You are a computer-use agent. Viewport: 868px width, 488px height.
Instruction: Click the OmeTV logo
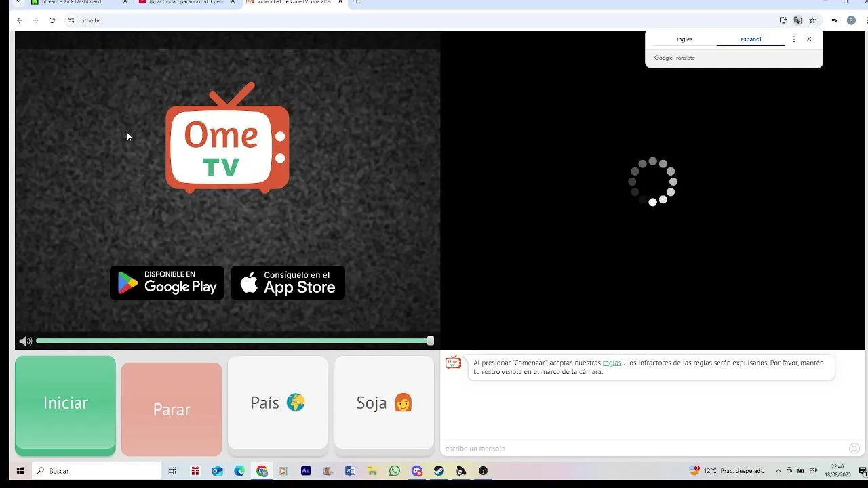[228, 138]
